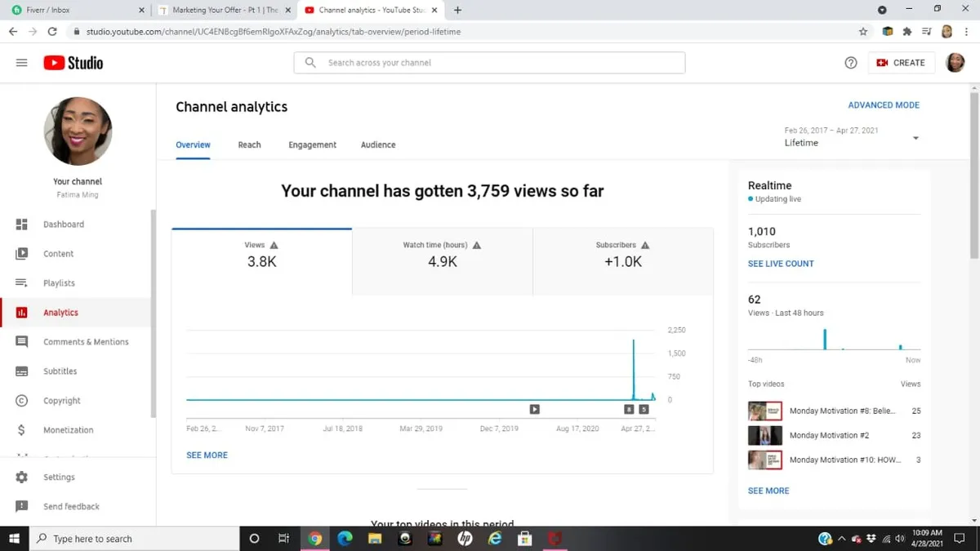980x551 pixels.
Task: Click the video marker on the chart timeline
Action: pyautogui.click(x=534, y=409)
